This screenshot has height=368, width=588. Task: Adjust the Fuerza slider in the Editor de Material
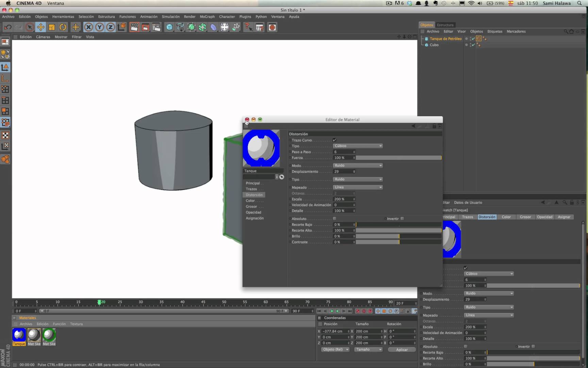click(398, 158)
